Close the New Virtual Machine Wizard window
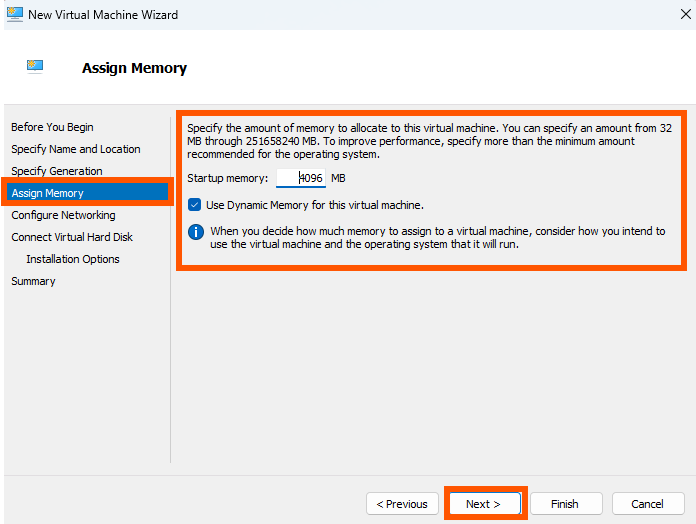This screenshot has width=696, height=524. tap(685, 14)
